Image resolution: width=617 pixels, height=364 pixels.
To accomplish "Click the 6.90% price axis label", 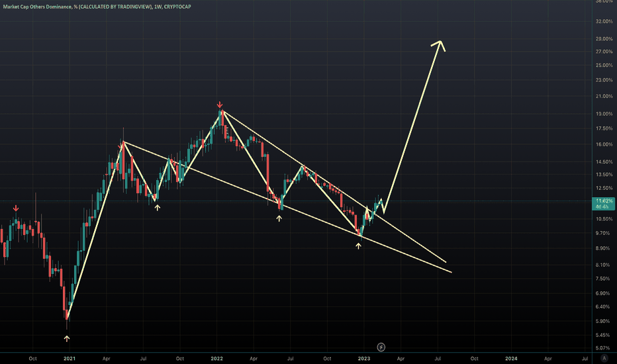I will click(x=604, y=293).
